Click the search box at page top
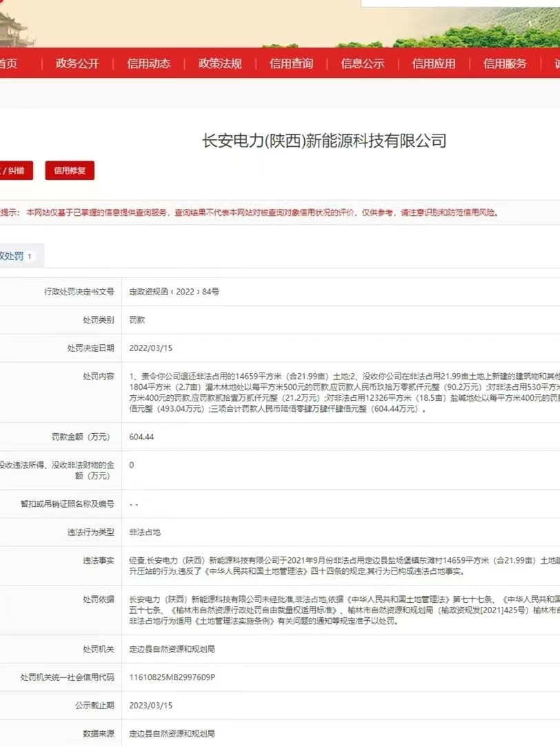The height and width of the screenshot is (747, 560). tap(461, 3)
